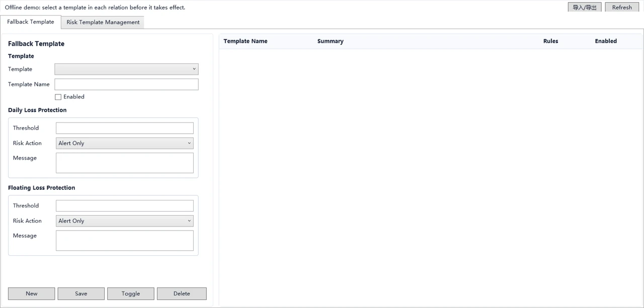This screenshot has width=644, height=308.
Task: Expand Floating Loss Protection Risk Action dropdown
Action: point(125,221)
